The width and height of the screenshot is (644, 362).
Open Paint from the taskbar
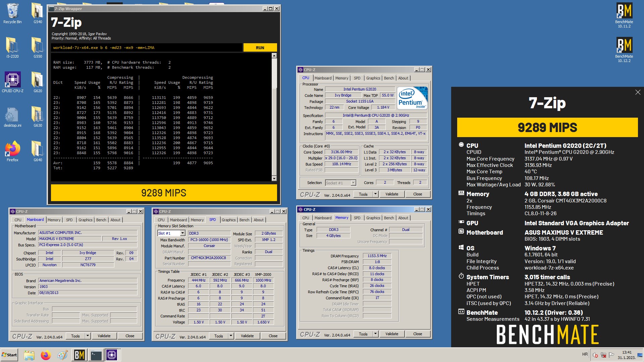click(62, 355)
